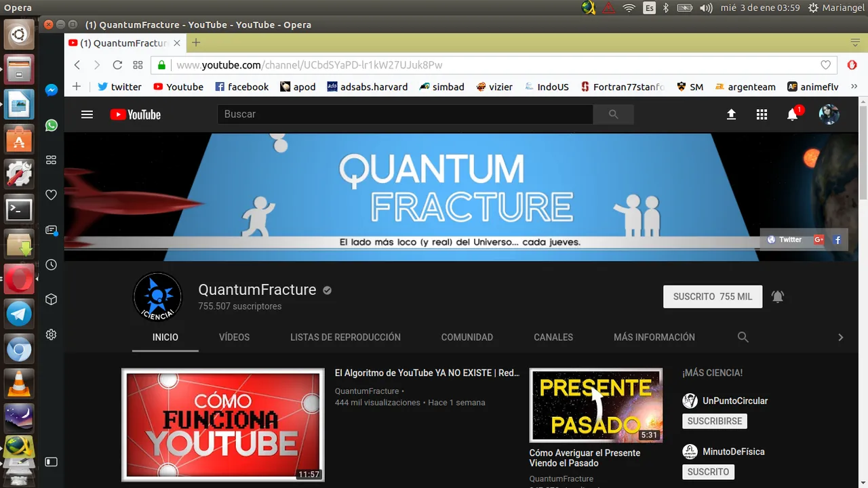Screen dimensions: 868x488
Task: Click in the Buscar search field
Action: pos(405,115)
